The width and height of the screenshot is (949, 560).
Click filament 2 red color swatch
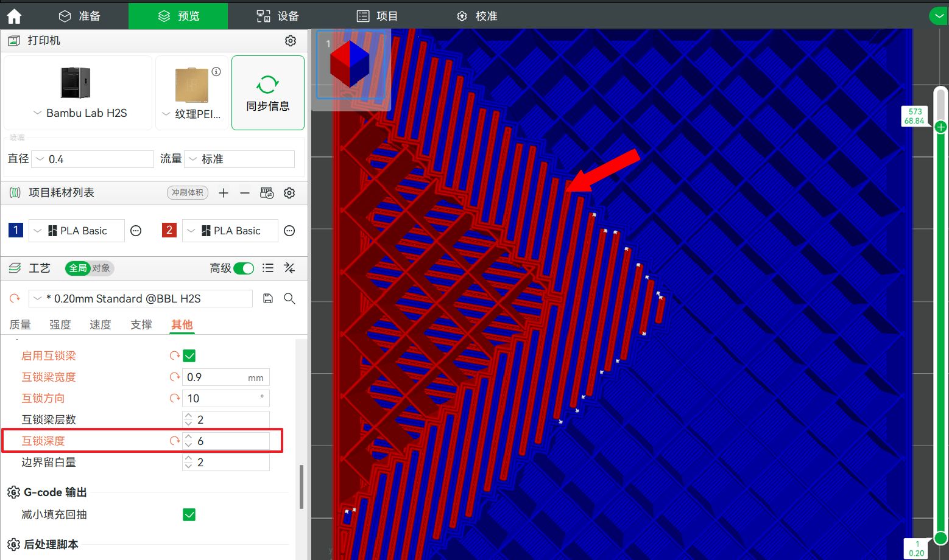[169, 230]
